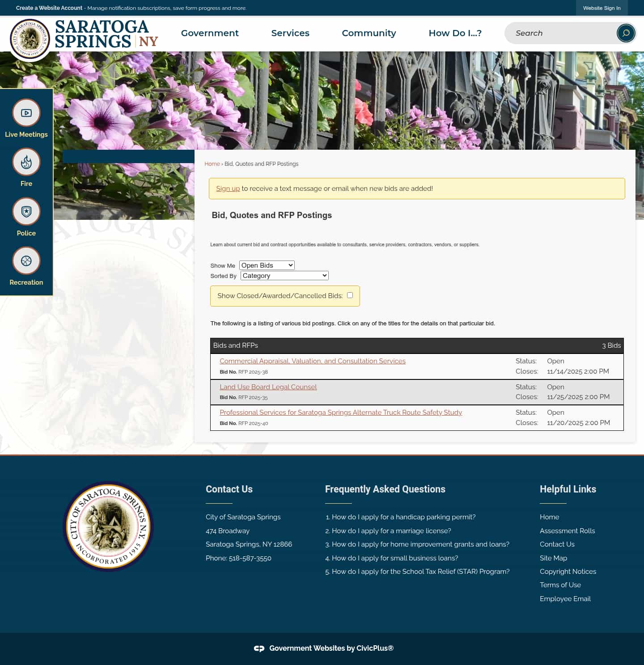Open the Land Use Board Legal Counsel bid
Screen dimensions: 644x665
[x=268, y=387]
